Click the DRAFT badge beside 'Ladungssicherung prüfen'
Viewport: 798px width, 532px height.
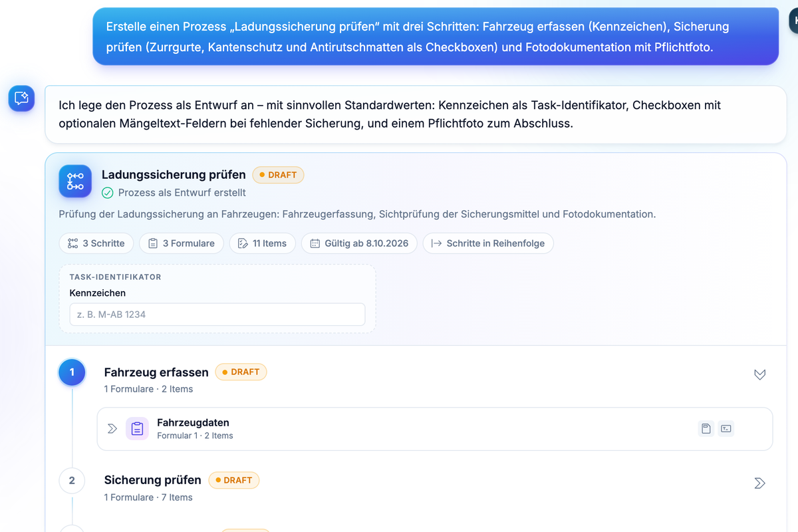point(278,175)
